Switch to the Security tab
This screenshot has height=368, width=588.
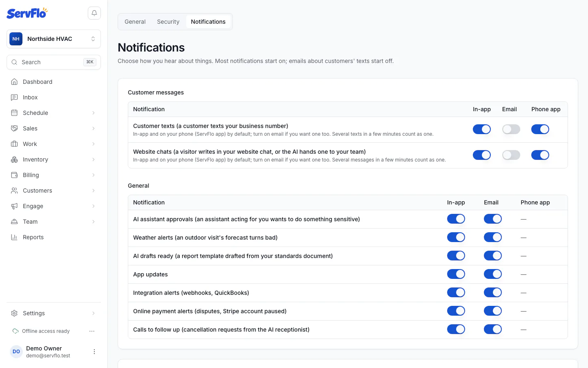(168, 22)
